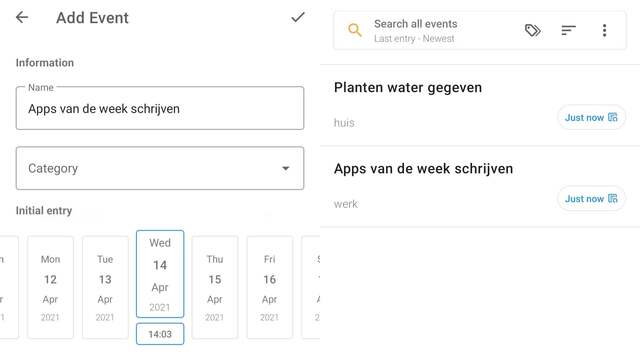Expand the Category dropdown arrow
Image resolution: width=640 pixels, height=360 pixels.
[286, 168]
